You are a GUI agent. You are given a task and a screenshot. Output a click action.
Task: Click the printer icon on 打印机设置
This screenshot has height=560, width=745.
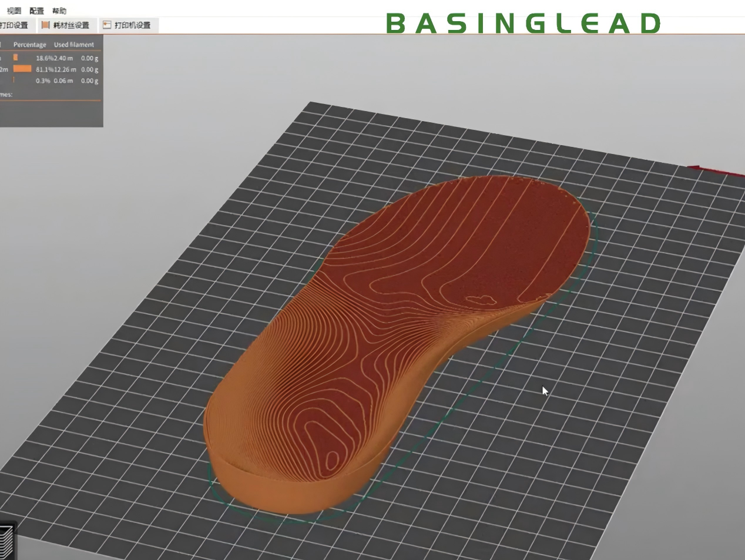coord(107,25)
